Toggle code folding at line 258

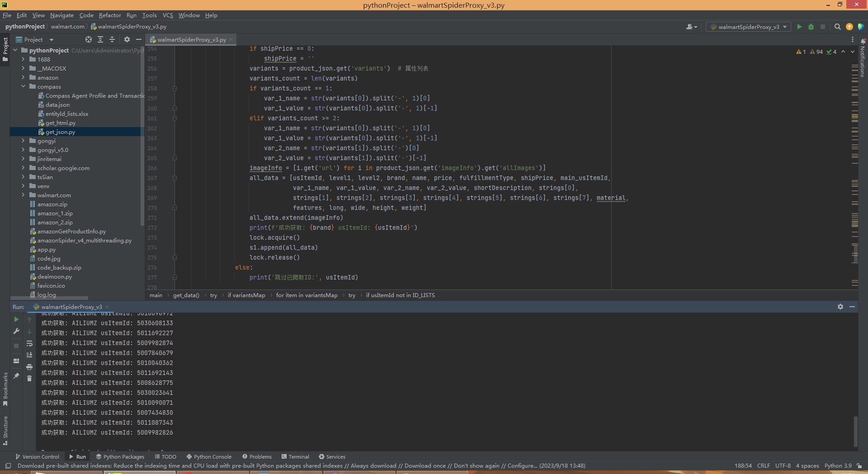coord(175,88)
